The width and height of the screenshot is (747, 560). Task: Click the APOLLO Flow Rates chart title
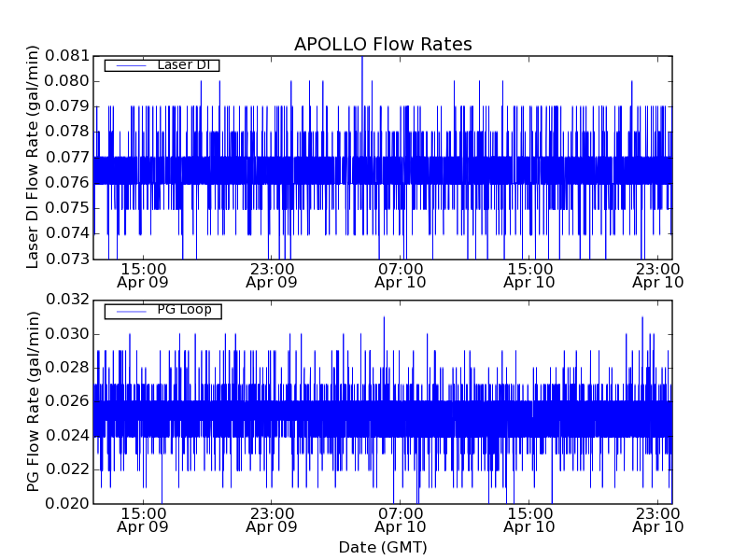383,44
